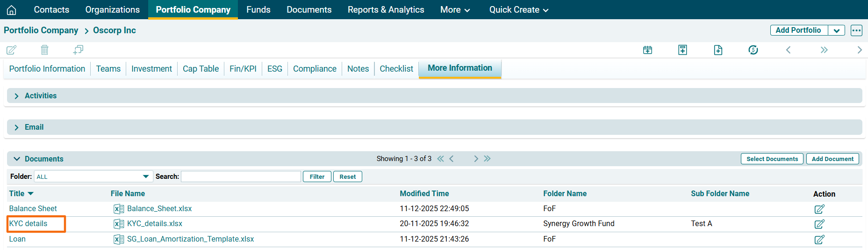868x250 pixels.
Task: Open the Add Portfolio dropdown arrow
Action: (x=836, y=30)
